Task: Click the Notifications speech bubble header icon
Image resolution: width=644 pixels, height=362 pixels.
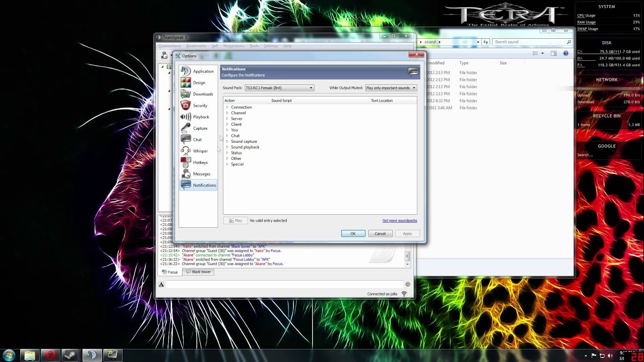Action: point(413,72)
